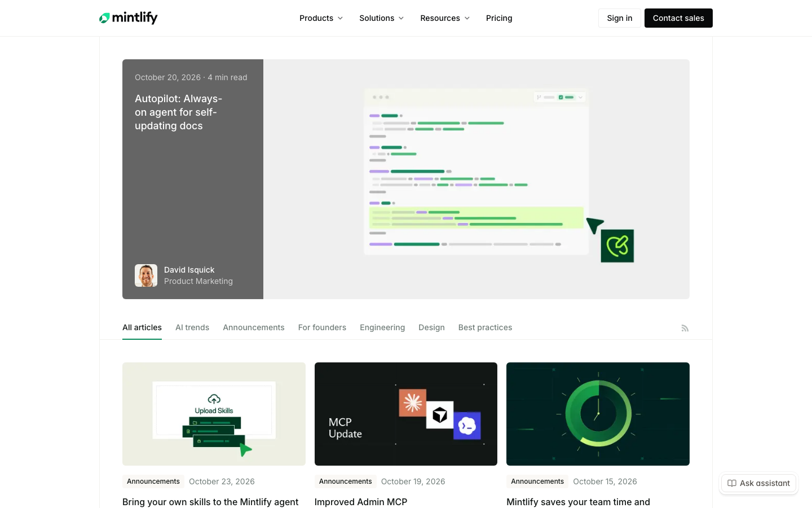Click the 'October 20, 2026 · 4 min read' text

191,77
